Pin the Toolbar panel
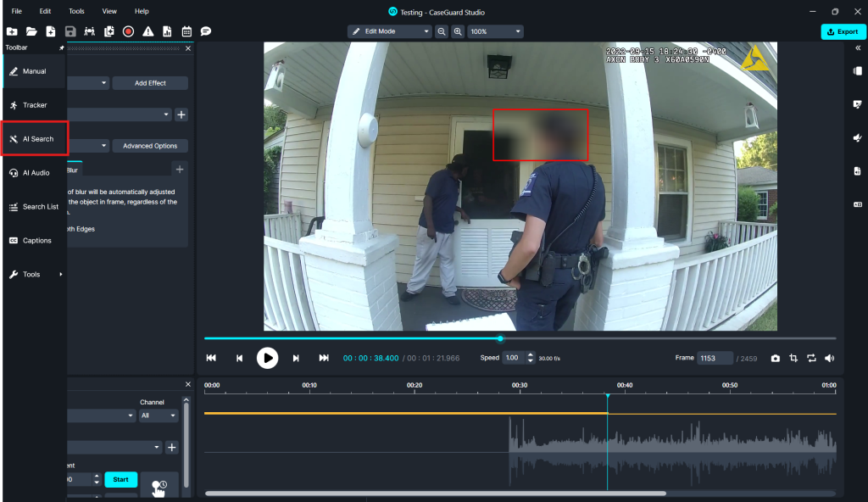The image size is (868, 502). pos(61,48)
